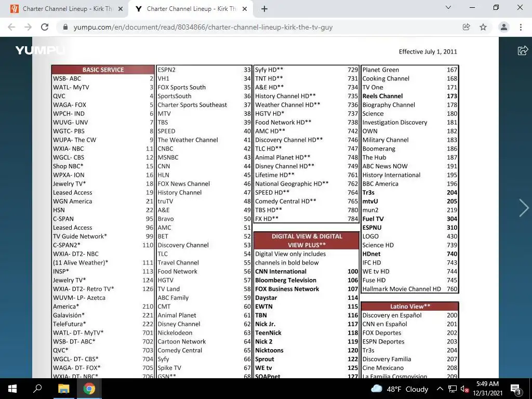This screenshot has width=532, height=399.
Task: Share this page from the address bar
Action: tap(466, 27)
